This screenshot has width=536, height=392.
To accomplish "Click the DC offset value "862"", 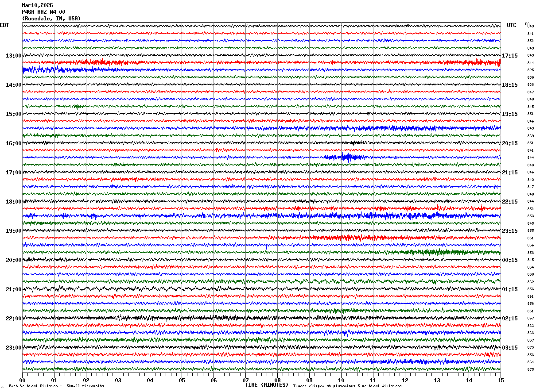I will pyautogui.click(x=530, y=282).
